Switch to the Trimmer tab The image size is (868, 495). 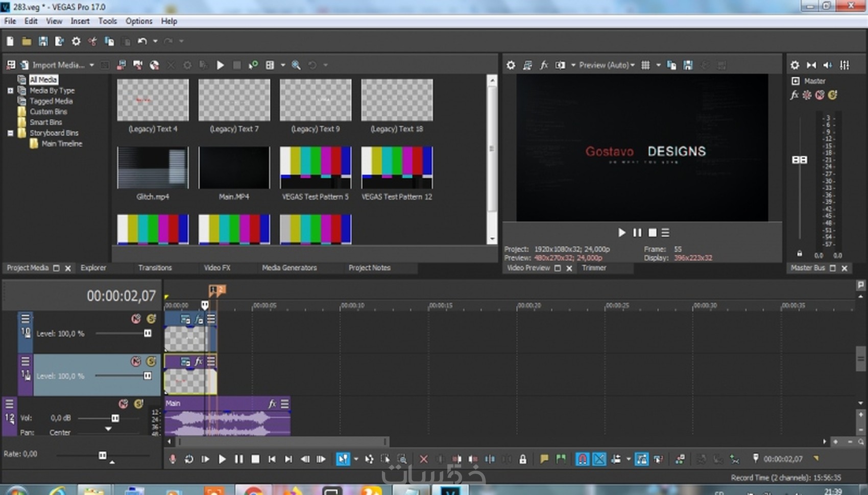pos(594,267)
